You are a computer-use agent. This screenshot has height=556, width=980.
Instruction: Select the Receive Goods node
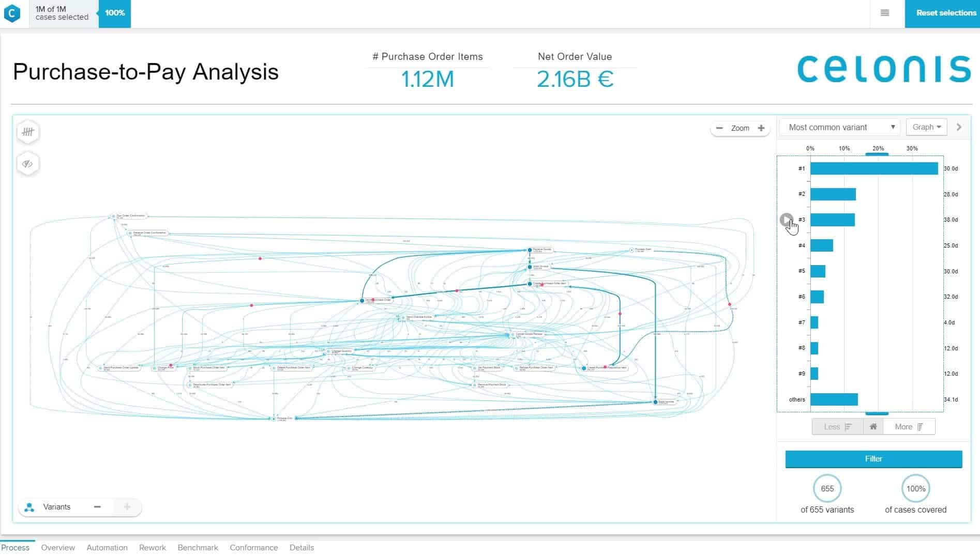point(540,250)
